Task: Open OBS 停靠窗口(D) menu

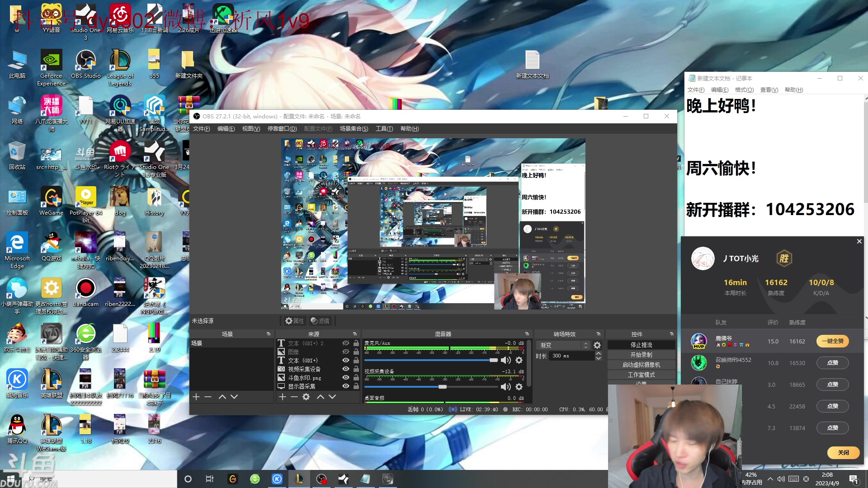Action: coord(282,129)
